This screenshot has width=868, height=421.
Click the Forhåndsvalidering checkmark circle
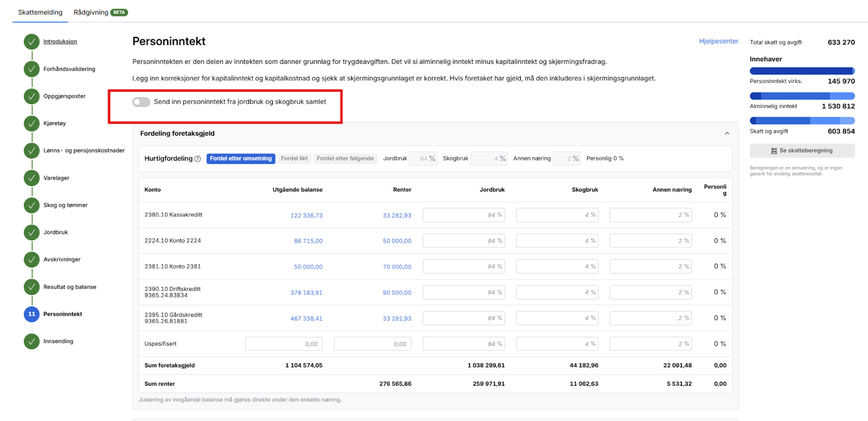31,69
